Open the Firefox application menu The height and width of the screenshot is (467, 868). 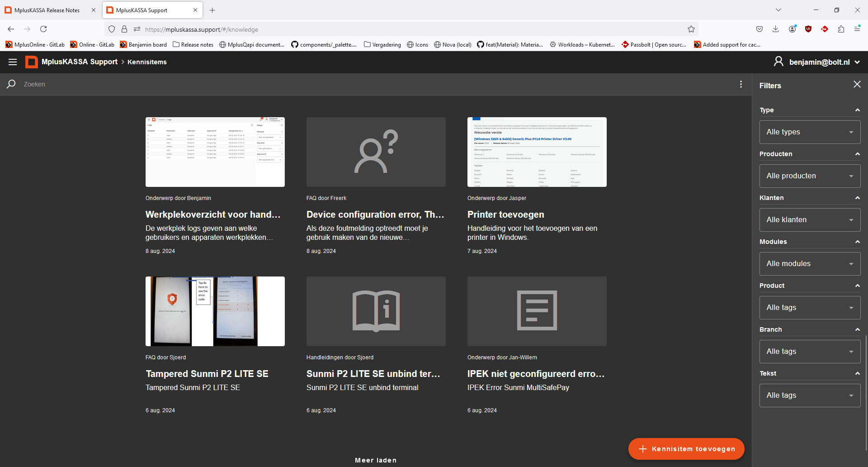coord(857,29)
